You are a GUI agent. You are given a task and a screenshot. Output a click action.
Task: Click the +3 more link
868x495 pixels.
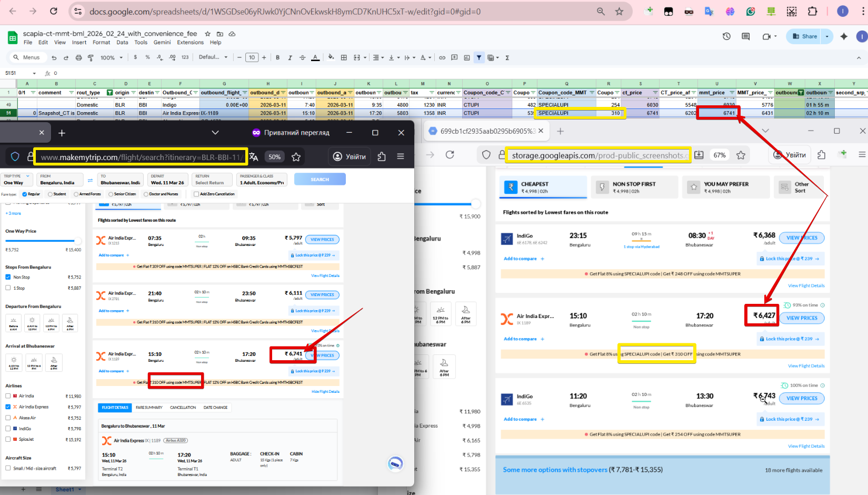(13, 213)
